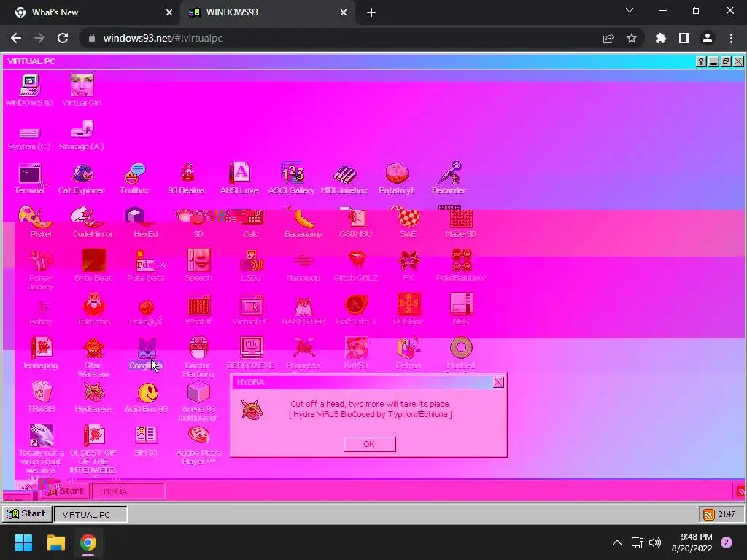Click the inner pink Start button

66,491
